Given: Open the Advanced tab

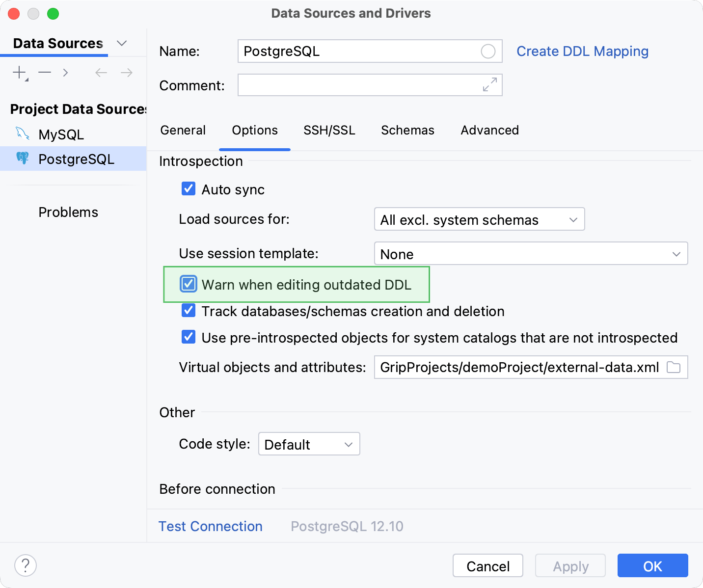Looking at the screenshot, I should 489,130.
